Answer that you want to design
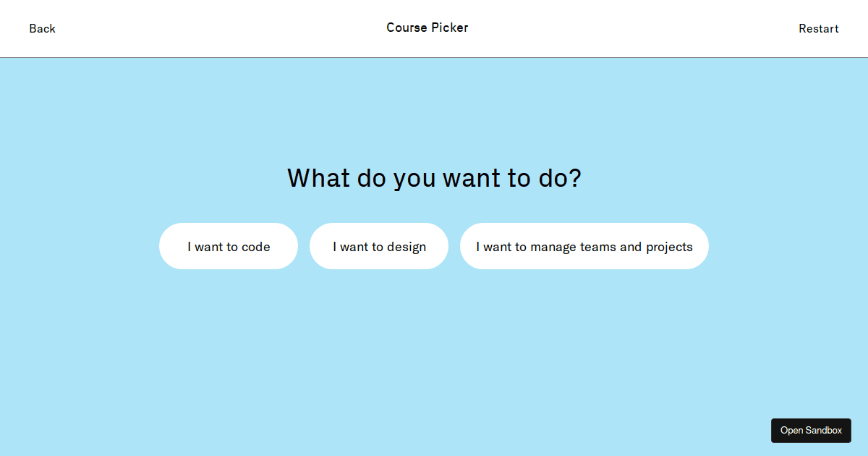Image resolution: width=868 pixels, height=456 pixels. (x=379, y=246)
